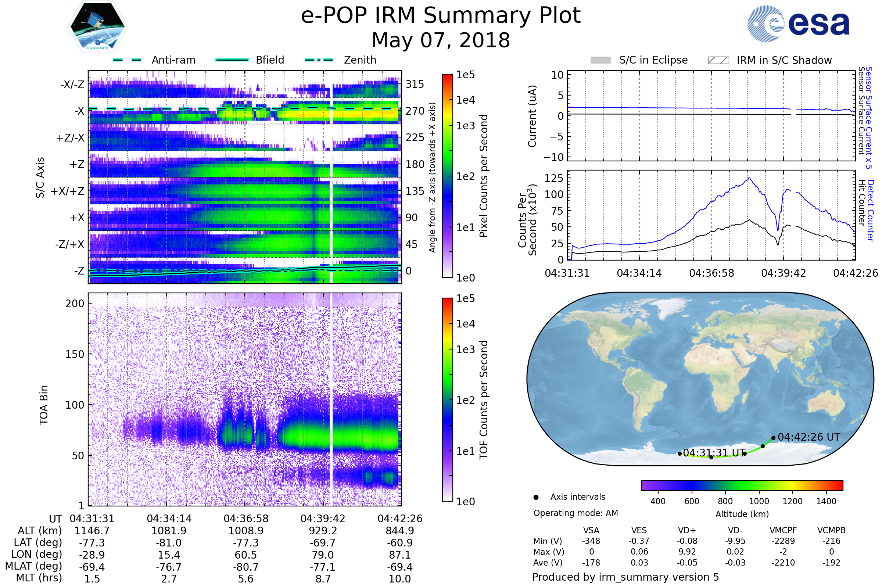
Task: Click the S/C in Eclipse gray swatch
Action: (x=600, y=60)
